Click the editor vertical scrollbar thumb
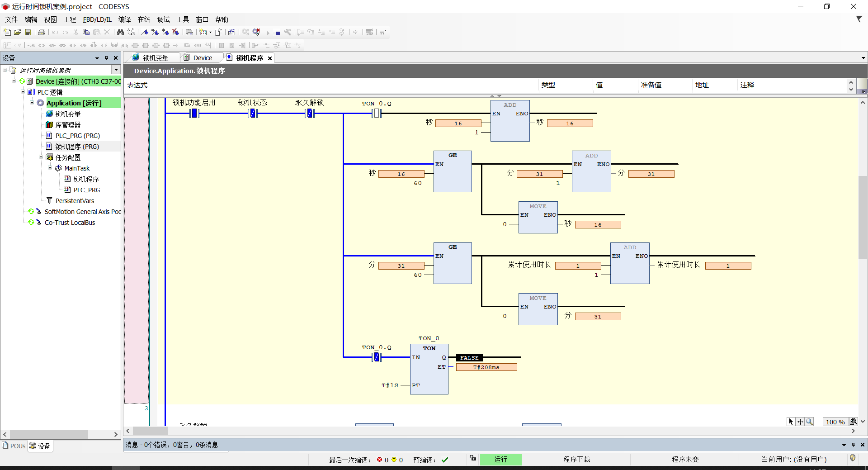868x470 pixels. [x=863, y=217]
